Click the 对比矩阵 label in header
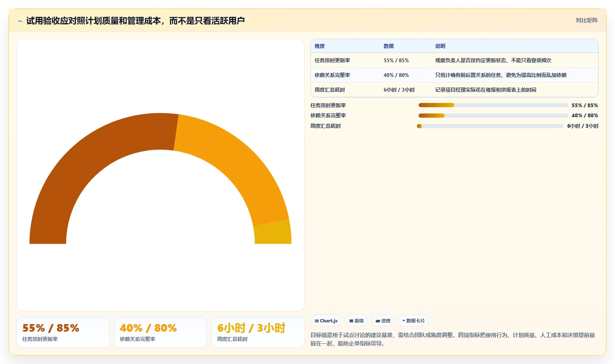The width and height of the screenshot is (615, 364). pos(586,20)
